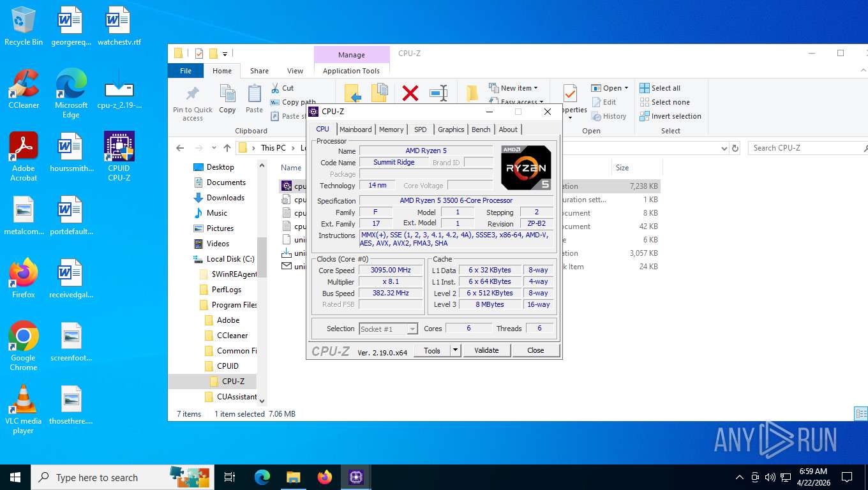This screenshot has height=490, width=868.
Task: Click the volume tray icon
Action: click(770, 477)
